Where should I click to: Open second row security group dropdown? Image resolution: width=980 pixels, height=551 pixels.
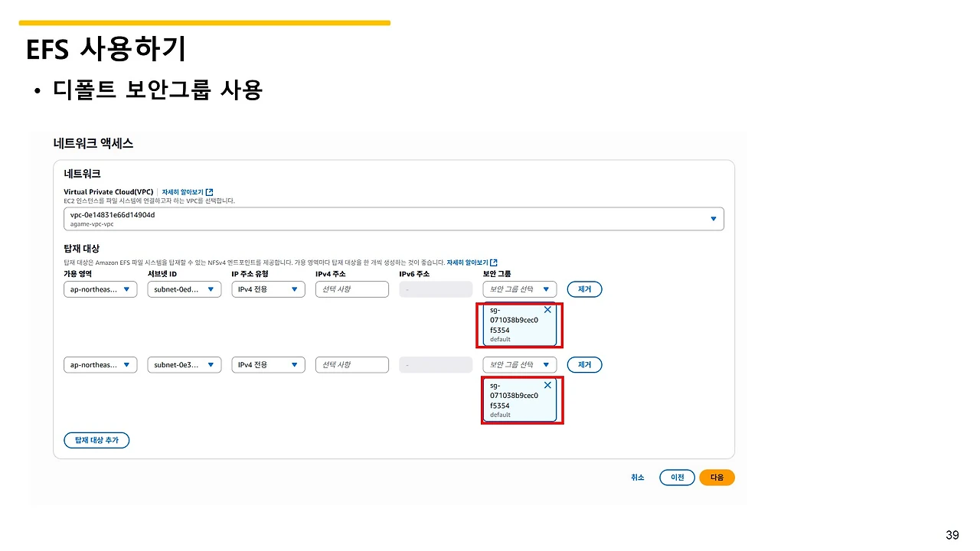pos(520,365)
